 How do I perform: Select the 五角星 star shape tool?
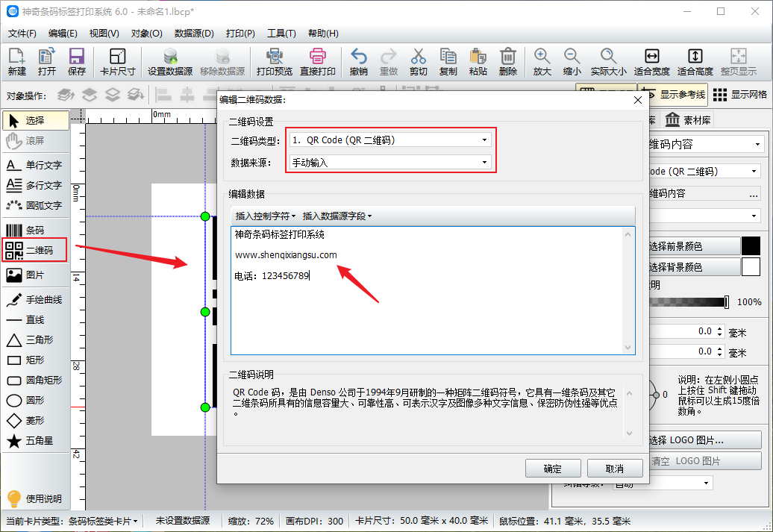coord(35,441)
